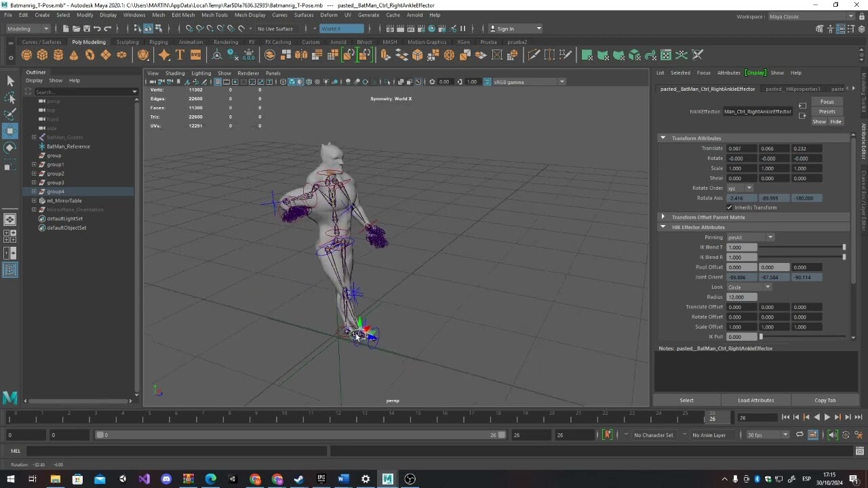Toggle Inherits Transform checkbox

pyautogui.click(x=730, y=207)
